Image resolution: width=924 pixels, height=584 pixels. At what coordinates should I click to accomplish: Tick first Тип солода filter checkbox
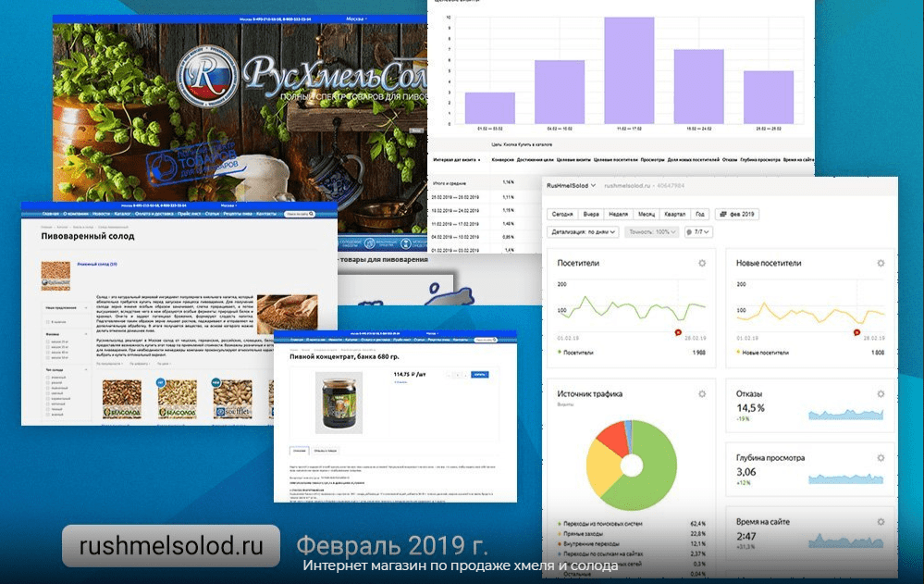click(48, 378)
